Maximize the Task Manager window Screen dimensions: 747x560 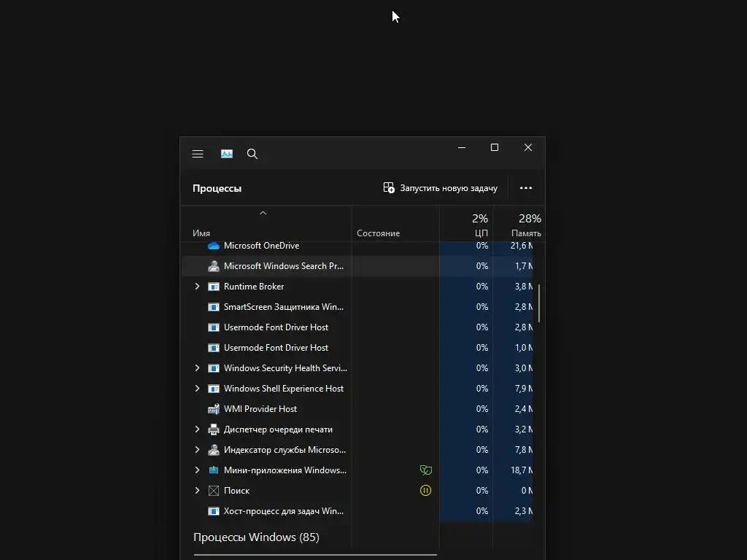pyautogui.click(x=495, y=147)
